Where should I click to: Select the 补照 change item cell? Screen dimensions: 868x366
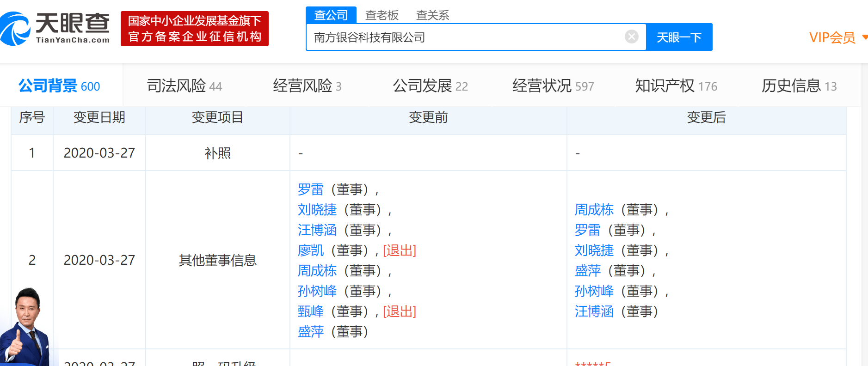218,153
